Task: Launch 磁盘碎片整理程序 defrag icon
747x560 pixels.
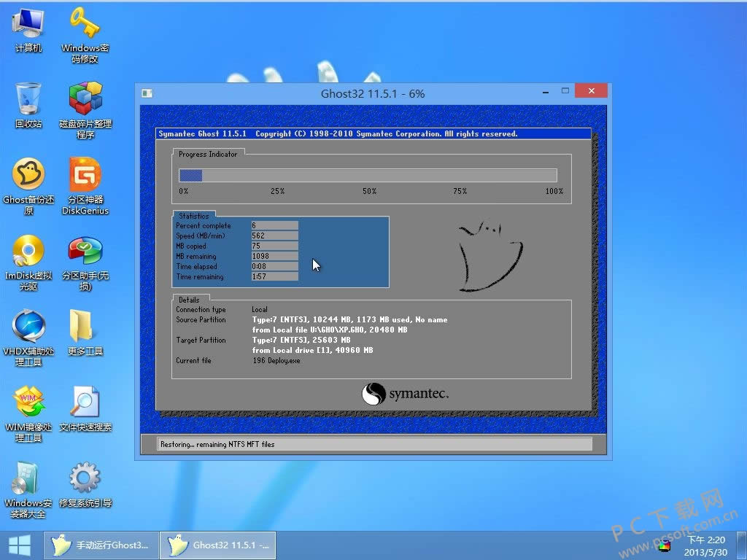Action: coord(85,100)
